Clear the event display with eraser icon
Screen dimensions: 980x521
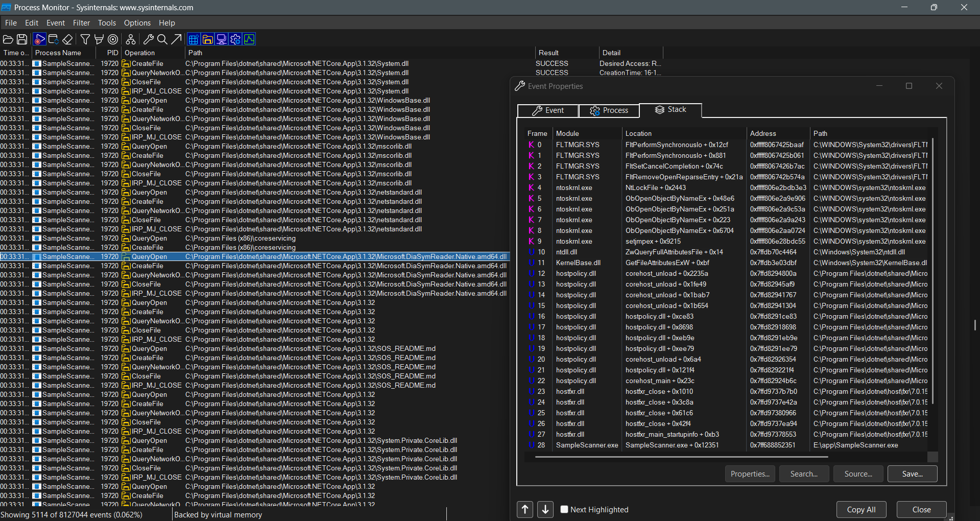pos(67,39)
